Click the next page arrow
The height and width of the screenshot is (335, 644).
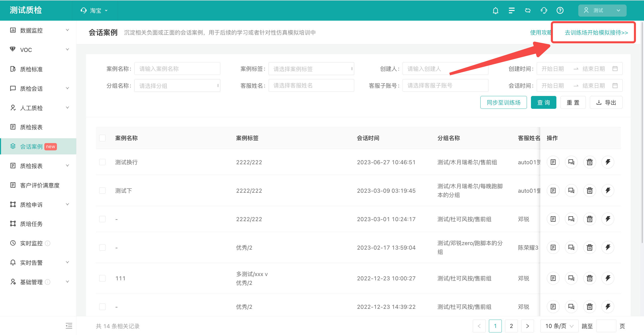click(x=527, y=326)
